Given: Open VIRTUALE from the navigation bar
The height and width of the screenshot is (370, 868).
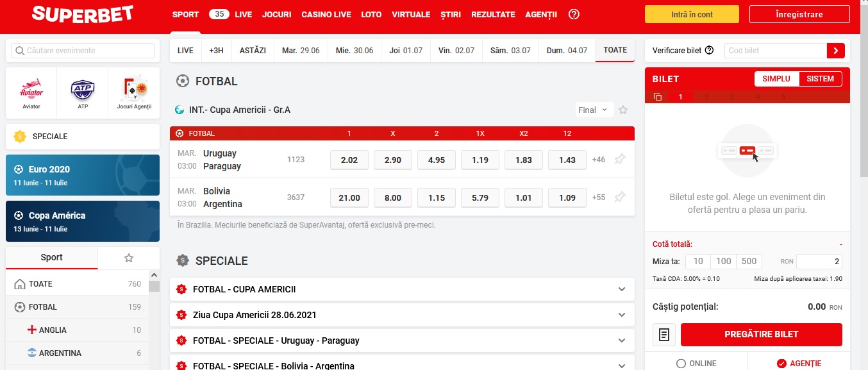Looking at the screenshot, I should 411,14.
